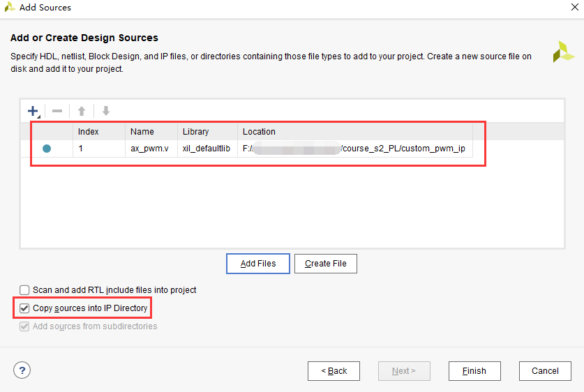Viewport: 584px width, 392px height.
Task: Click the Next button
Action: 404,371
